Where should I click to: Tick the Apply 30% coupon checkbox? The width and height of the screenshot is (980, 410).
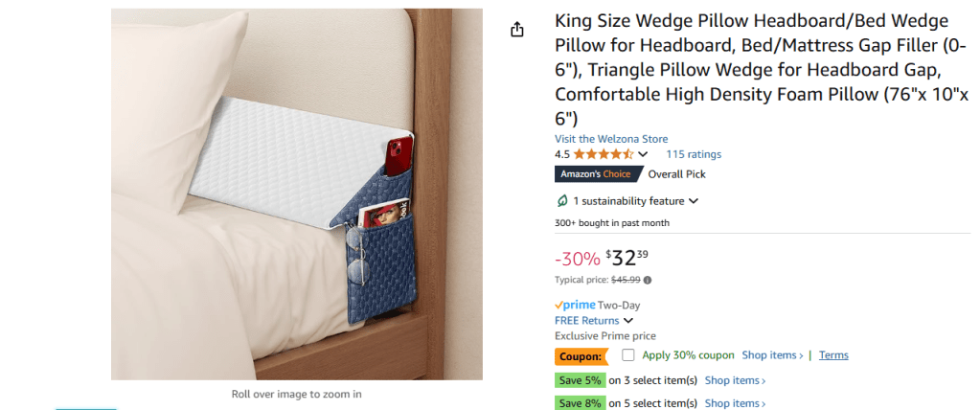(628, 354)
